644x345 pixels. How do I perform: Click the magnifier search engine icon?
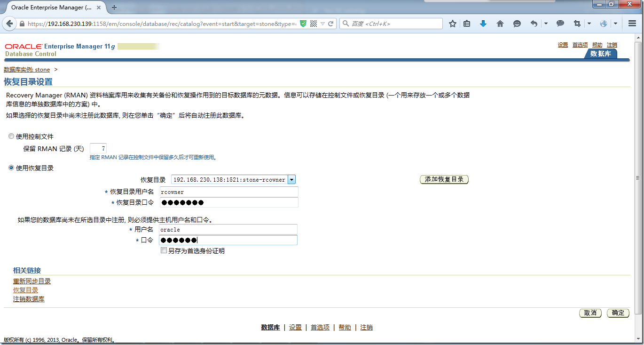coord(346,24)
